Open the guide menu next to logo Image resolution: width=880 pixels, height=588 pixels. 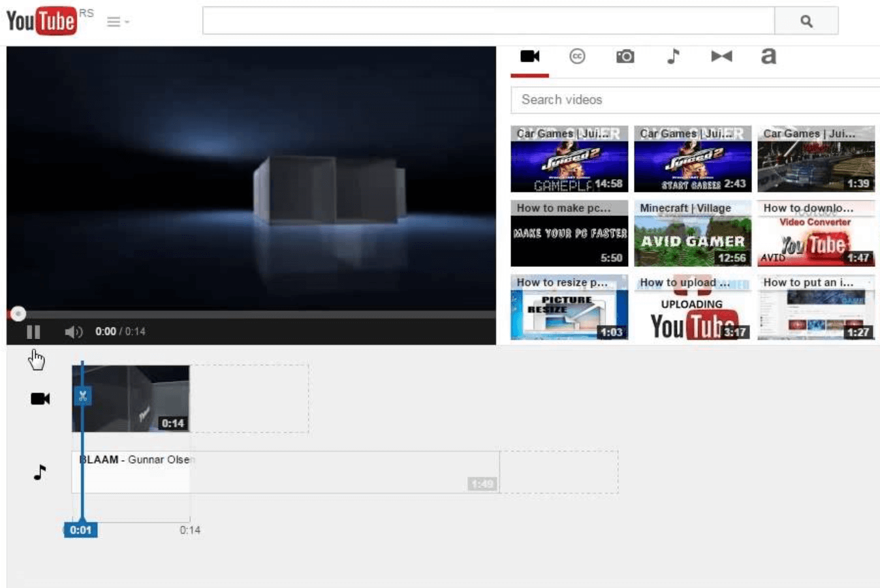pos(118,22)
